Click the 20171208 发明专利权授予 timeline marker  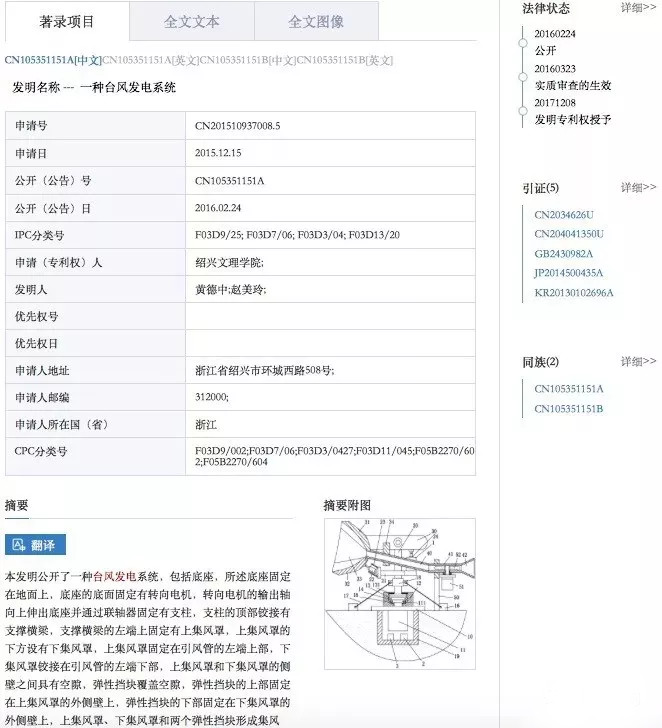click(x=523, y=111)
